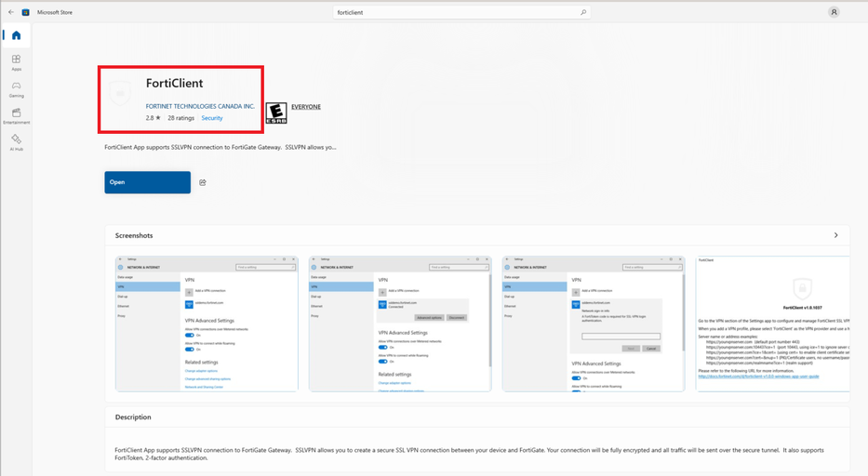This screenshot has height=476, width=868.
Task: Open the Security category link
Action: 212,118
